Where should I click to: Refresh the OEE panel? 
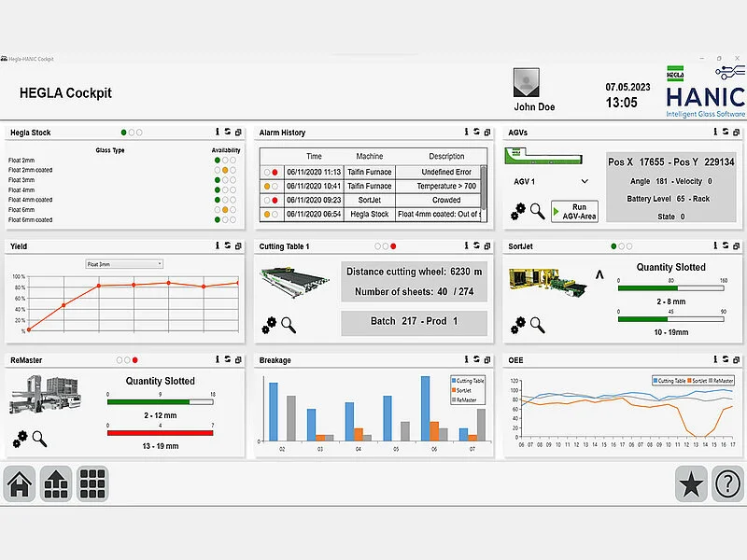coord(726,359)
